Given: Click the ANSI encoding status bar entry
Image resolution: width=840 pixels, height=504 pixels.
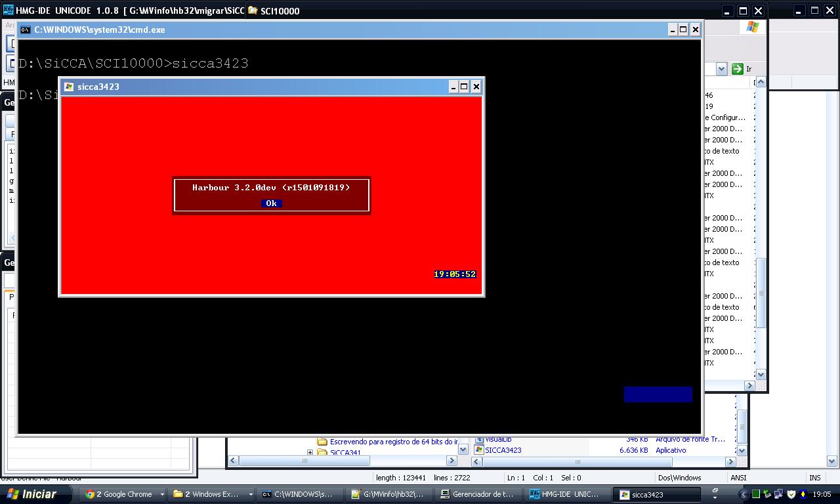Looking at the screenshot, I should (x=738, y=478).
